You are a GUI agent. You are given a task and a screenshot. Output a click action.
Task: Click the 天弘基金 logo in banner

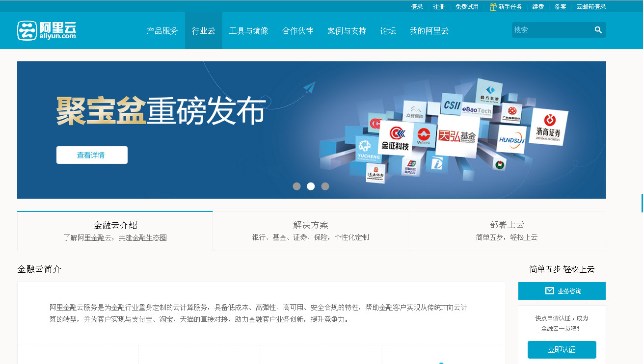pyautogui.click(x=457, y=136)
